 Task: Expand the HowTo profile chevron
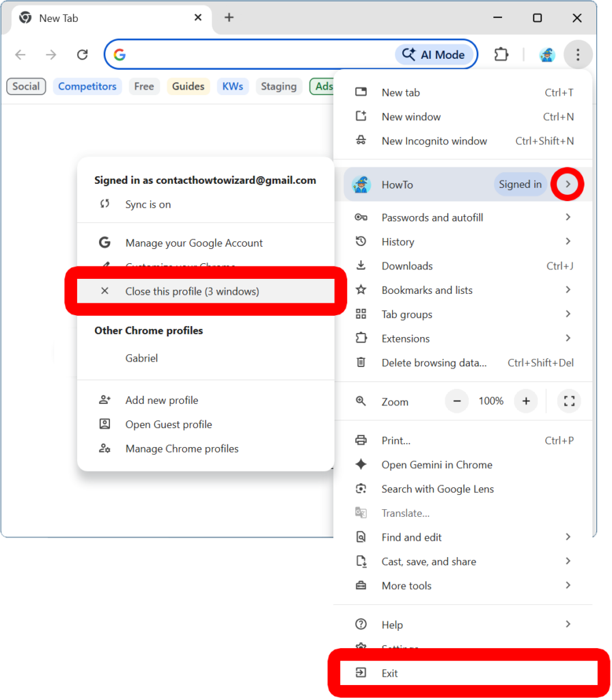click(568, 184)
